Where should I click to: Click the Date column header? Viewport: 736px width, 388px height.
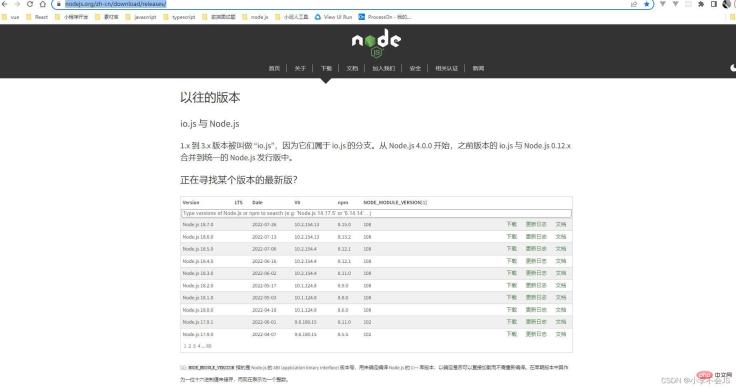[257, 203]
